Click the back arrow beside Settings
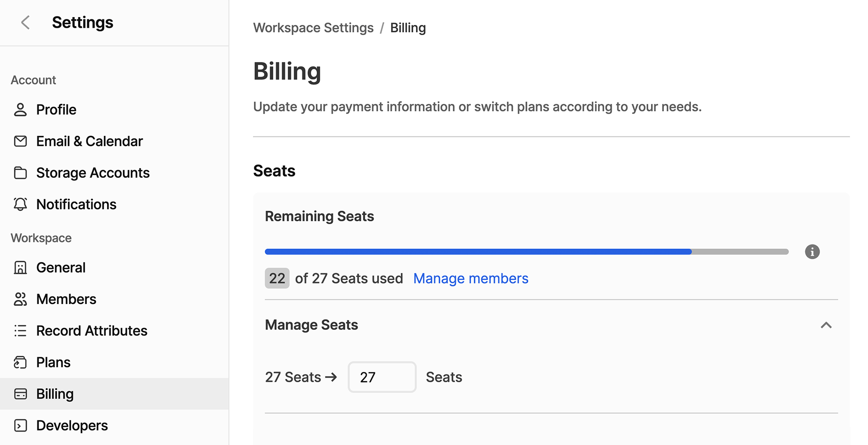The height and width of the screenshot is (445, 868). (x=25, y=22)
